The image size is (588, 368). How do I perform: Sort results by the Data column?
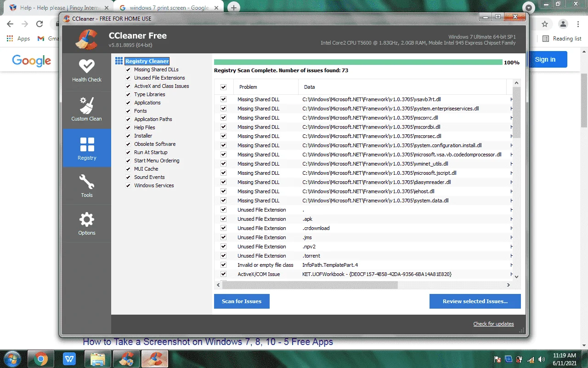(x=402, y=87)
